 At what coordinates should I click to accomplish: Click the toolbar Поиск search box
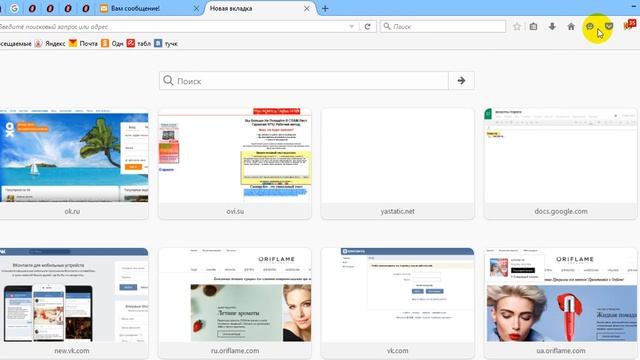443,27
